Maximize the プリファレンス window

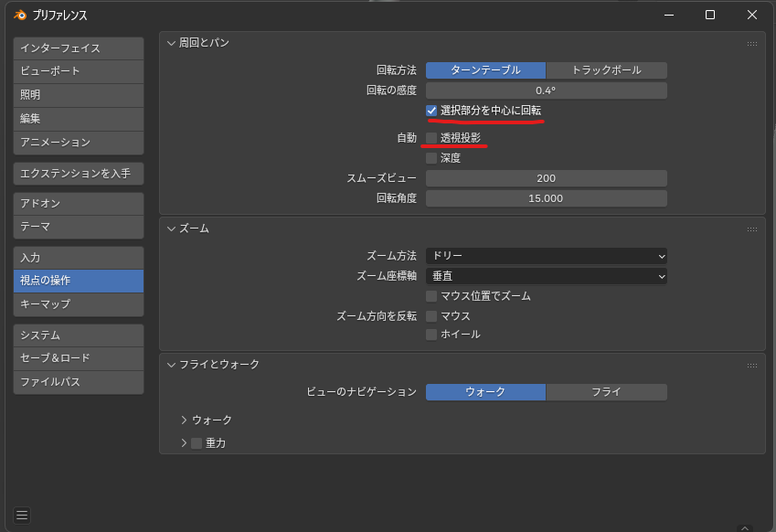pos(709,15)
